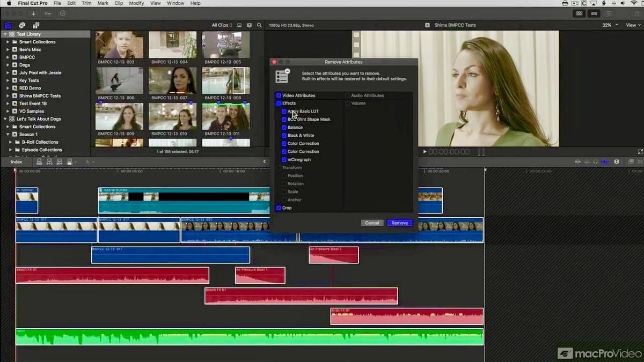The height and width of the screenshot is (362, 644).
Task: Uncheck the Black & White checkbox
Action: coord(284,135)
